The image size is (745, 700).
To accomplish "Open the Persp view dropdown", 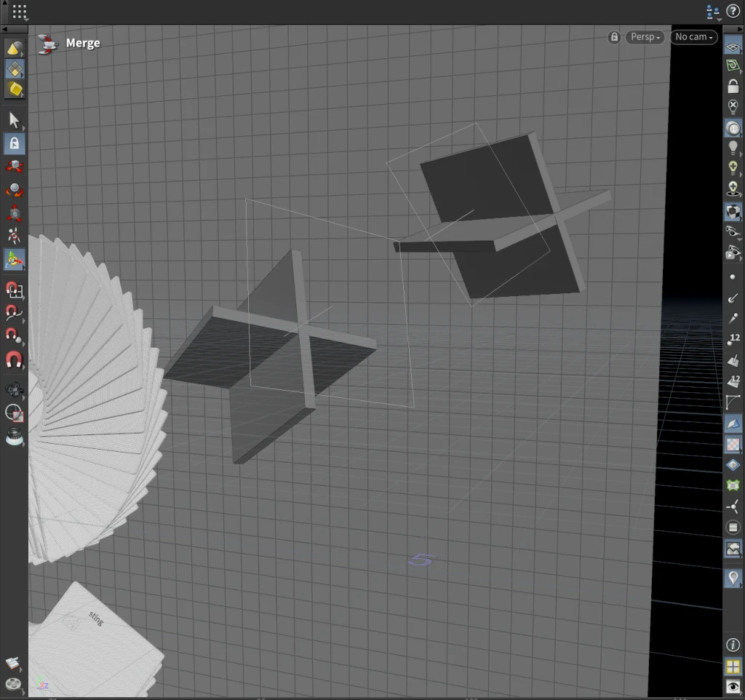I will click(645, 37).
